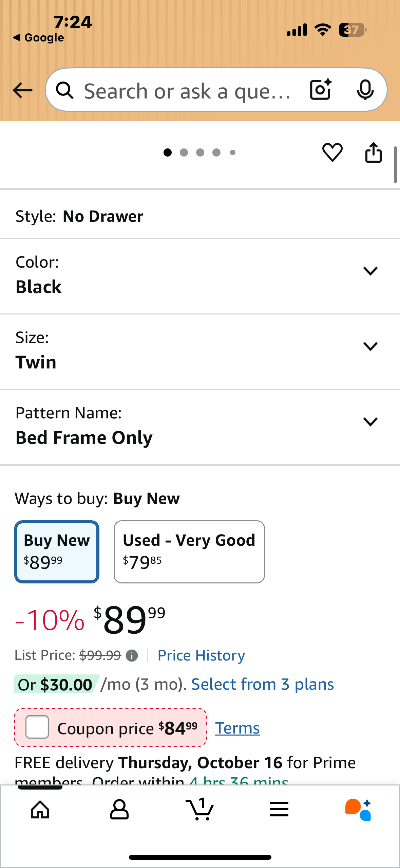This screenshot has height=868, width=400.
Task: Expand the Size Twin dropdown
Action: (x=370, y=346)
